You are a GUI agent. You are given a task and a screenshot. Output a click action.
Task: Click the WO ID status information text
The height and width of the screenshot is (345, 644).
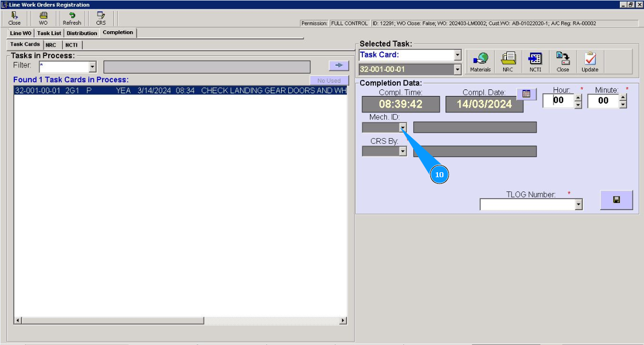click(x=484, y=24)
